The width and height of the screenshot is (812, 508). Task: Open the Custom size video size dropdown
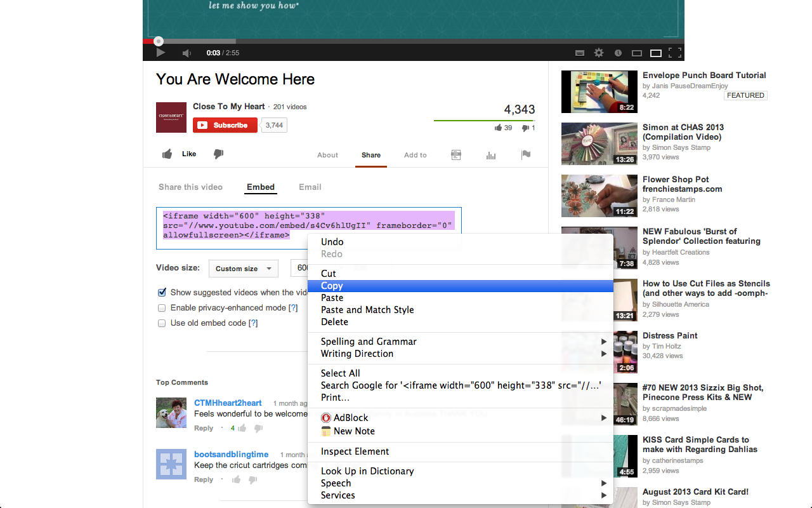pyautogui.click(x=244, y=269)
